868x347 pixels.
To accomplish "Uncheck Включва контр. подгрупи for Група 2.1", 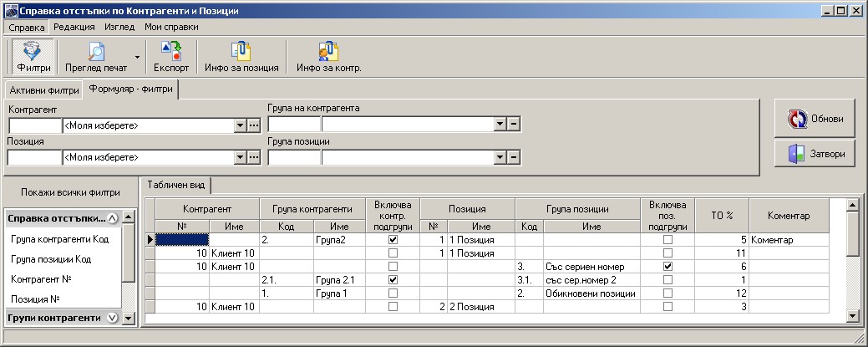I will point(393,280).
